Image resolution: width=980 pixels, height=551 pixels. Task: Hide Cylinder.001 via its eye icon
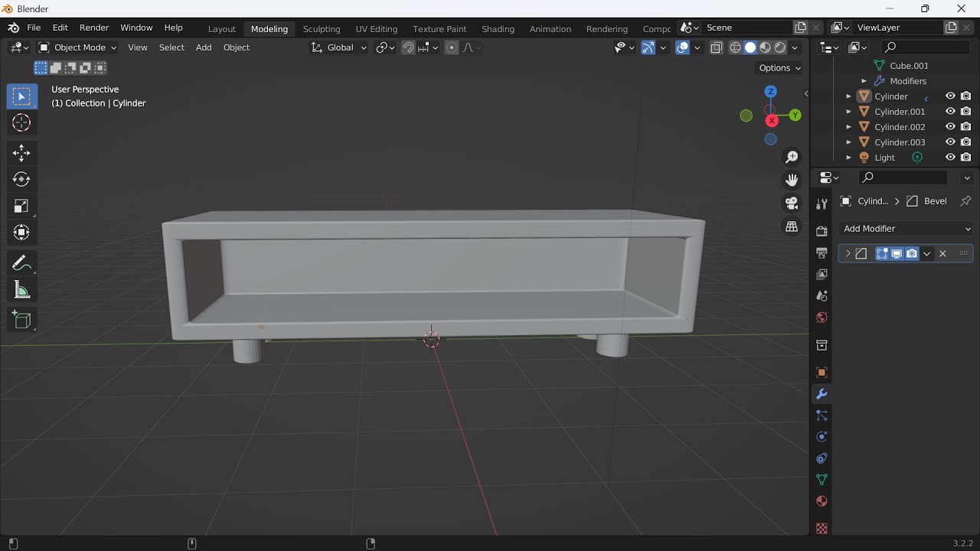click(950, 112)
